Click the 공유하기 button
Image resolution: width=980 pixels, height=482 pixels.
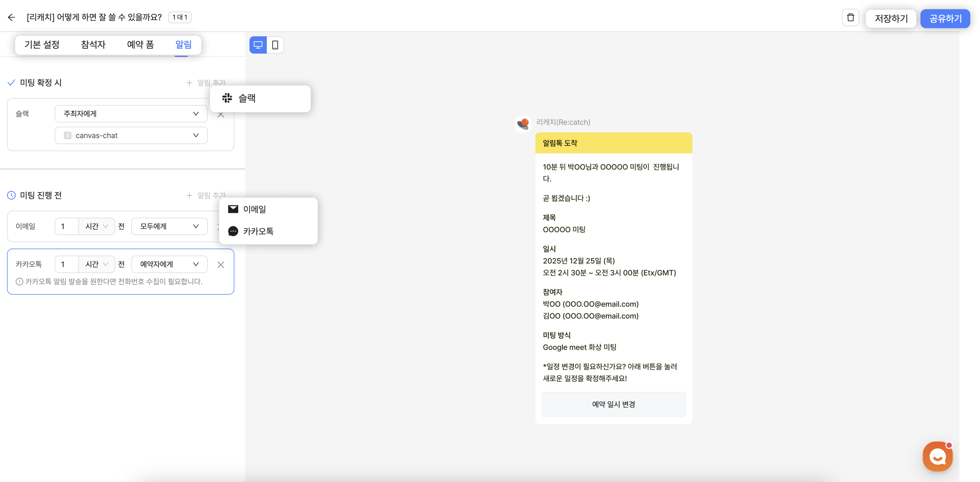click(x=945, y=18)
